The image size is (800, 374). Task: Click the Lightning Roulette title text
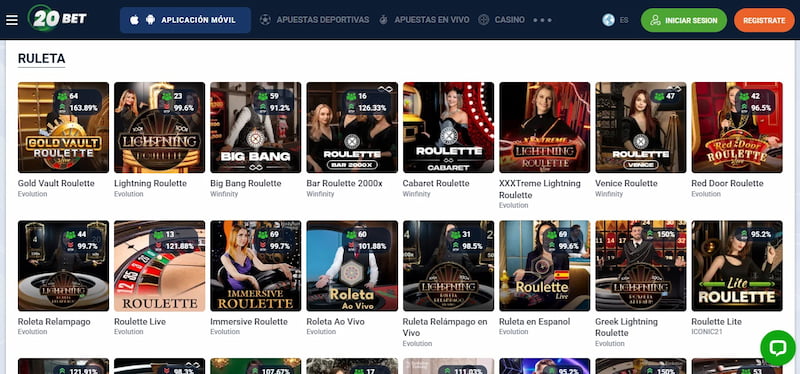click(x=151, y=183)
